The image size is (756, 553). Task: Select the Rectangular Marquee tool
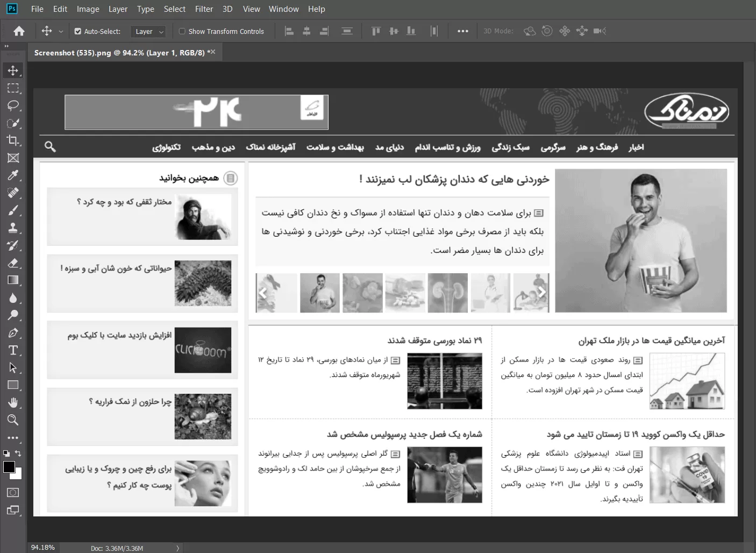(13, 88)
